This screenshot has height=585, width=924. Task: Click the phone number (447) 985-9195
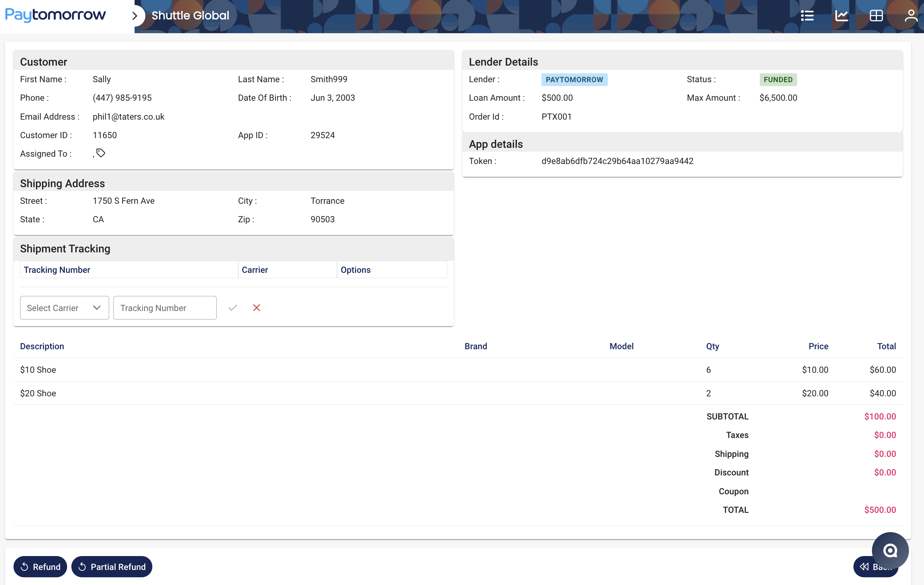click(122, 98)
